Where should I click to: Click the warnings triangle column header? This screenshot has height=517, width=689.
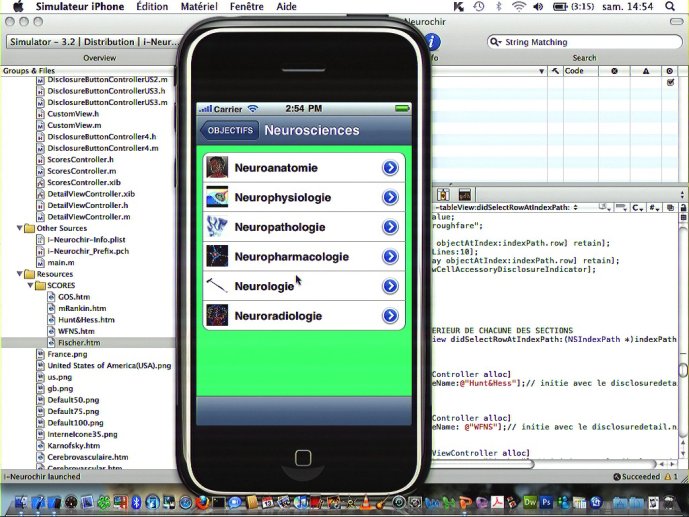[646, 71]
